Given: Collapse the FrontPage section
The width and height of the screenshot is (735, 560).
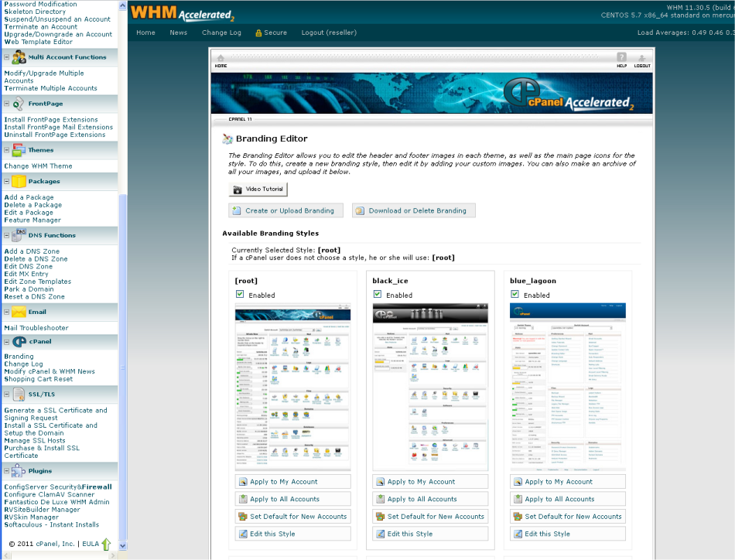Looking at the screenshot, I should 6,104.
